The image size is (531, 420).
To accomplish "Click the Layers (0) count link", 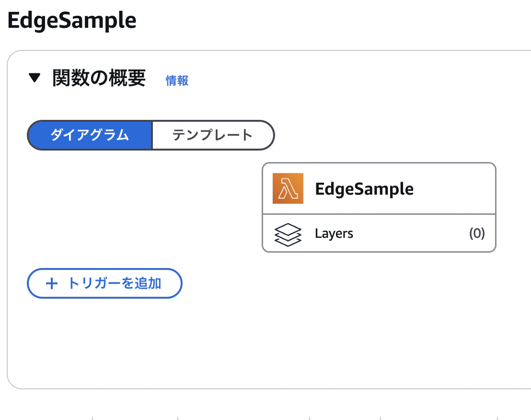I will pos(476,233).
